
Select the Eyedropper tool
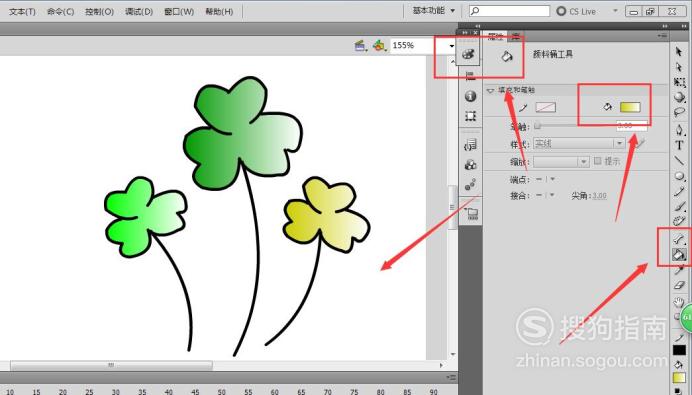(679, 270)
